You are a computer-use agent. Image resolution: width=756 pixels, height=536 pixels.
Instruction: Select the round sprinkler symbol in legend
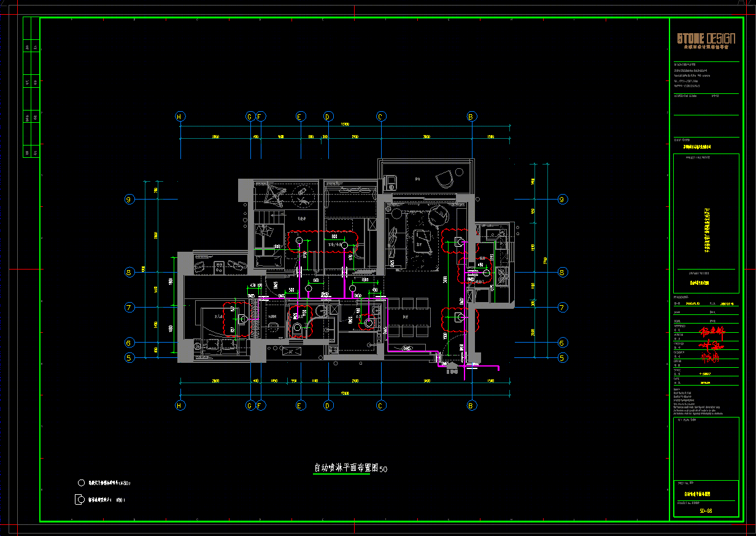81,483
